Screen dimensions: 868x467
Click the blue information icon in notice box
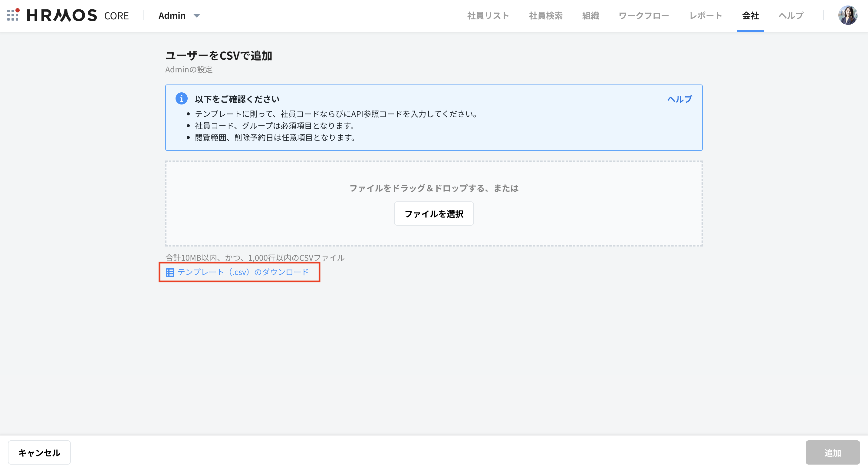[182, 99]
